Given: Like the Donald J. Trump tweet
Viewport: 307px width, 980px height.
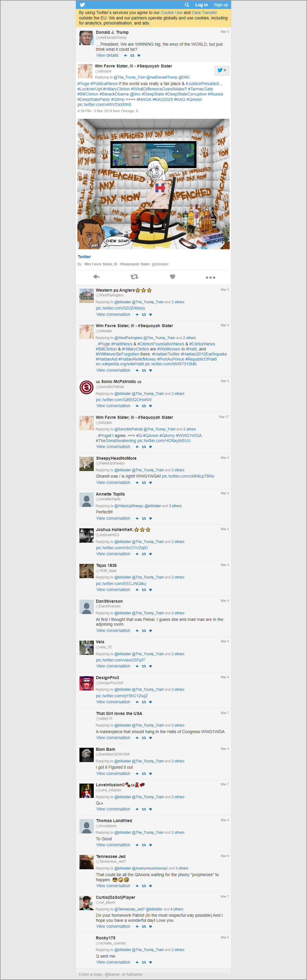Looking at the screenshot, I should (x=139, y=56).
